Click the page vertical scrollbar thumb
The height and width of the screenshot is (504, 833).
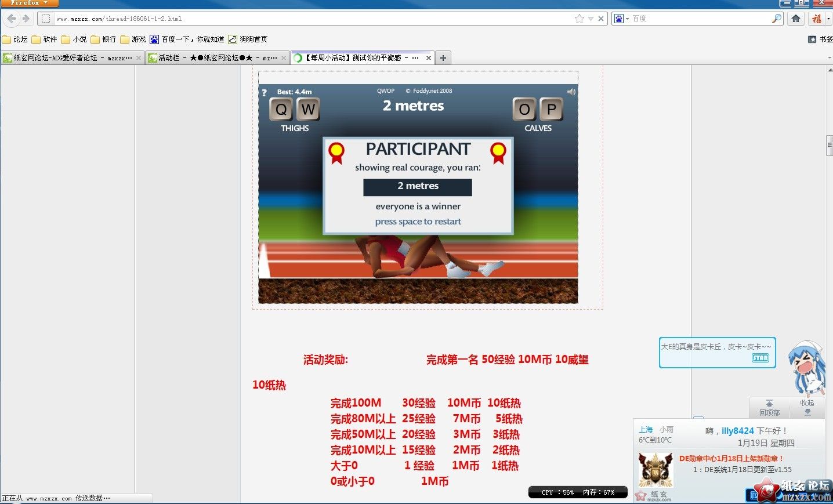(830, 145)
